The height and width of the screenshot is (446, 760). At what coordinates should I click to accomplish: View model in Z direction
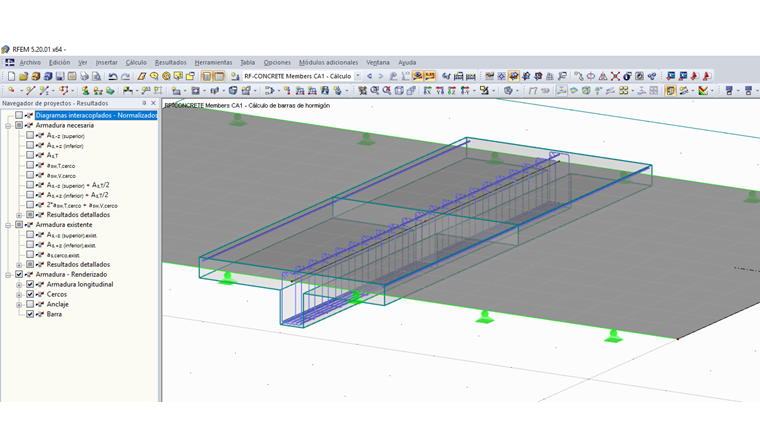(452, 90)
